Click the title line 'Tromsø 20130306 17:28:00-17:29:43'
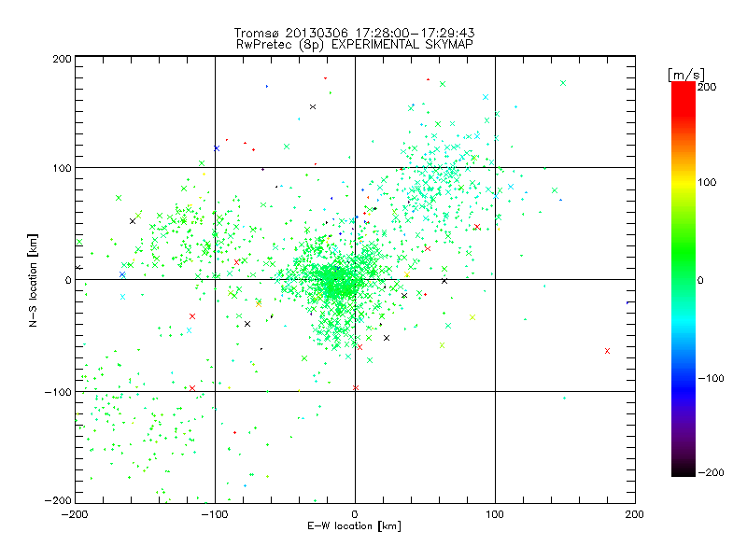 (x=354, y=33)
